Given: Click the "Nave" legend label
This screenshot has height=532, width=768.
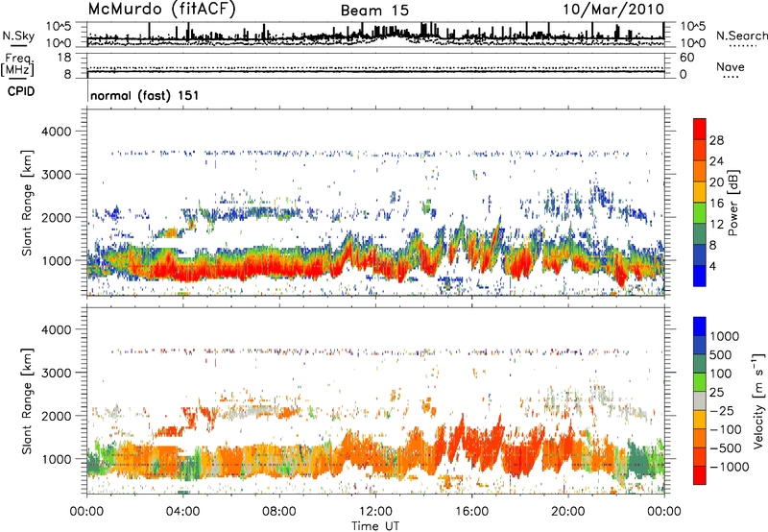Looking at the screenshot, I should tap(731, 66).
